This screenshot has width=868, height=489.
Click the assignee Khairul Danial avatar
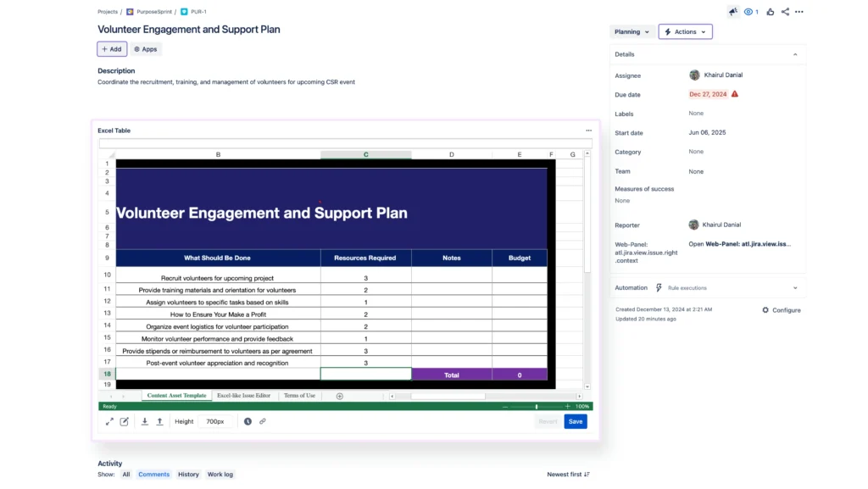694,75
